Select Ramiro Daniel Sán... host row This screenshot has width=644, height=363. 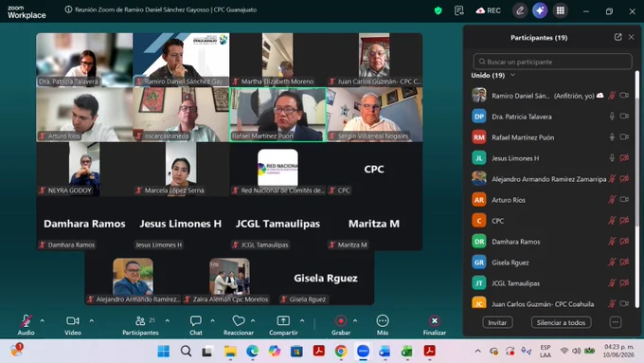[x=551, y=96]
